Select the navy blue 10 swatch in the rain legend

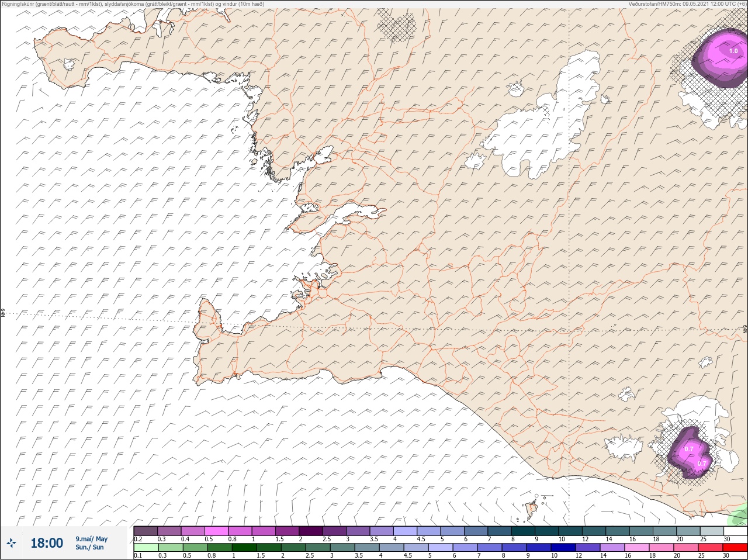coord(563,548)
